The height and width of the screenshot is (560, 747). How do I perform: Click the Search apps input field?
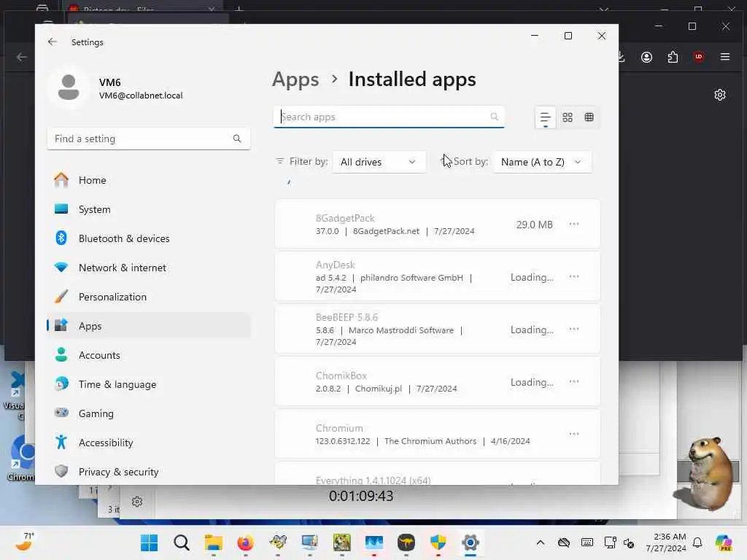389,117
